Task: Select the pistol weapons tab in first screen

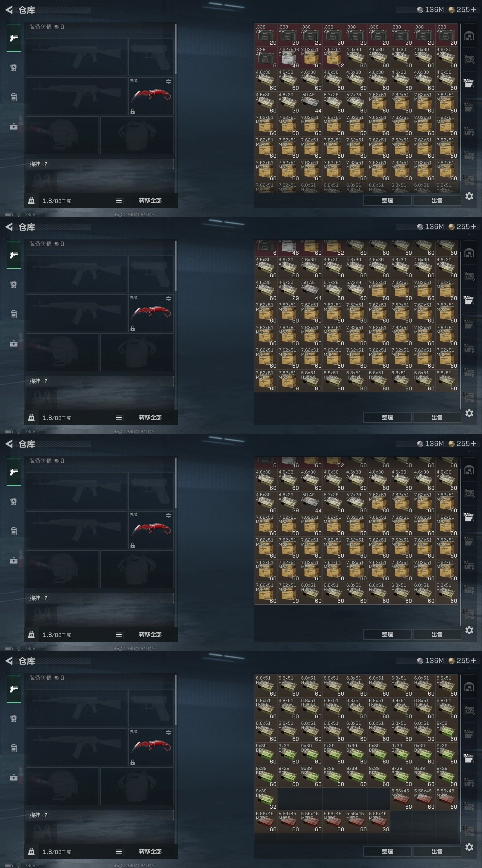Action: click(14, 38)
